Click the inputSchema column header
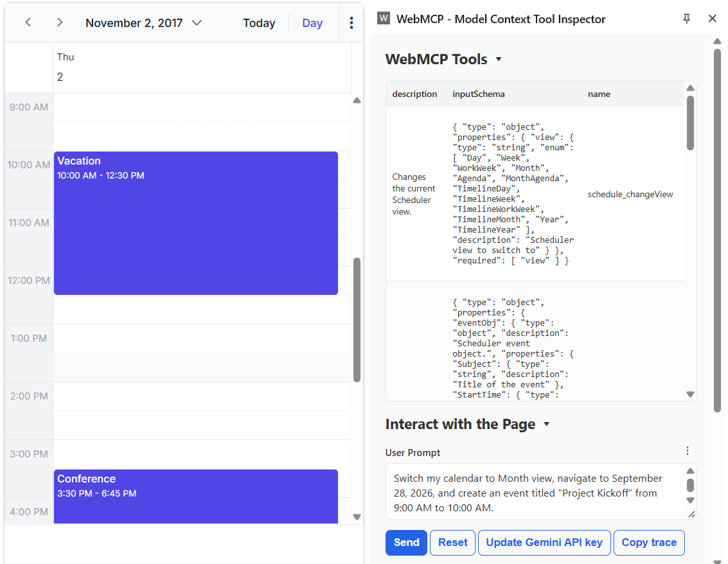 pyautogui.click(x=479, y=94)
